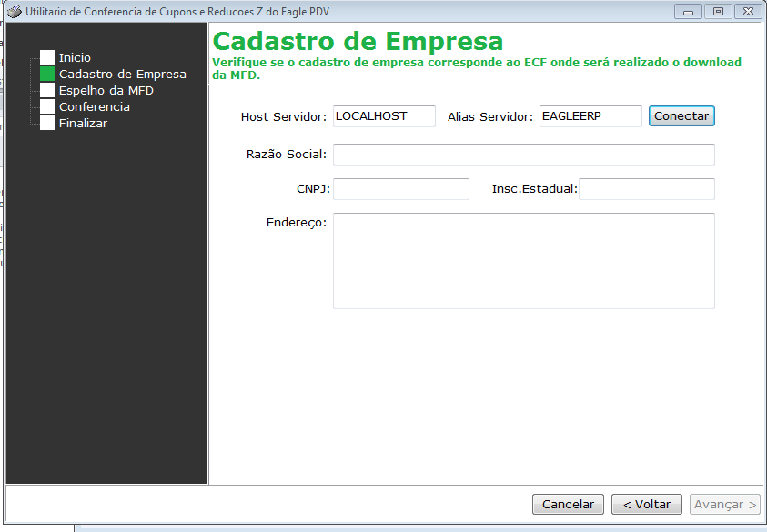Image resolution: width=767 pixels, height=532 pixels.
Task: Click the window title text
Action: pos(177,12)
